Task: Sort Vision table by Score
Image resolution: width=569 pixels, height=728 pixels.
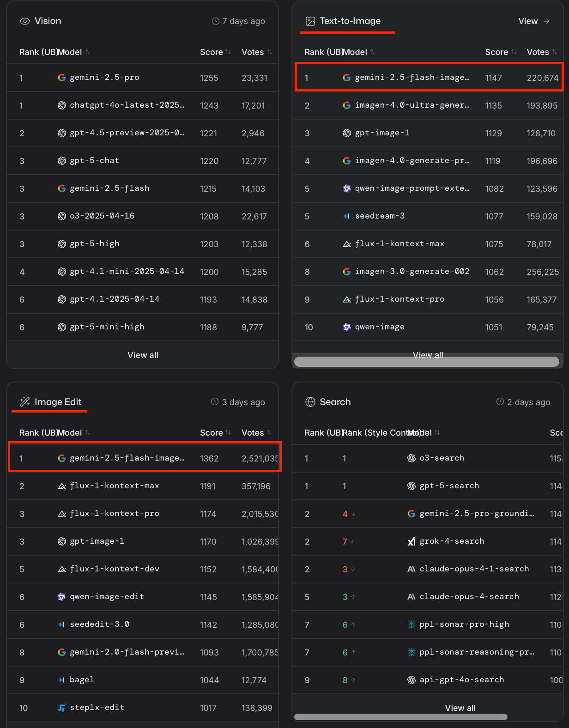Action: 215,52
